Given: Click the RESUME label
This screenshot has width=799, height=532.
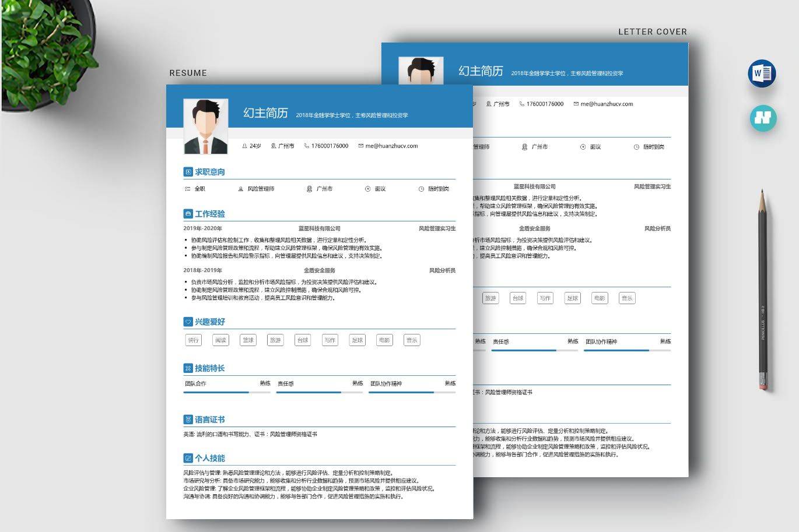Looking at the screenshot, I should tap(188, 73).
